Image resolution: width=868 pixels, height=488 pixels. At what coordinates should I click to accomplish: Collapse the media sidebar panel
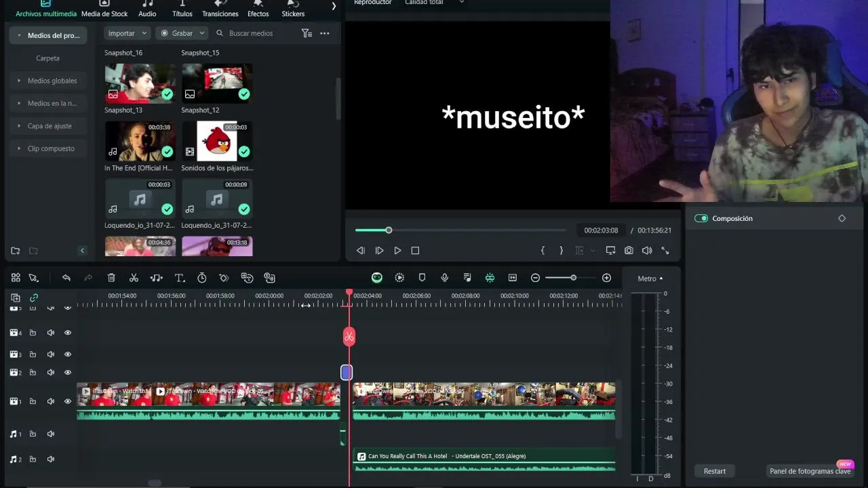83,251
